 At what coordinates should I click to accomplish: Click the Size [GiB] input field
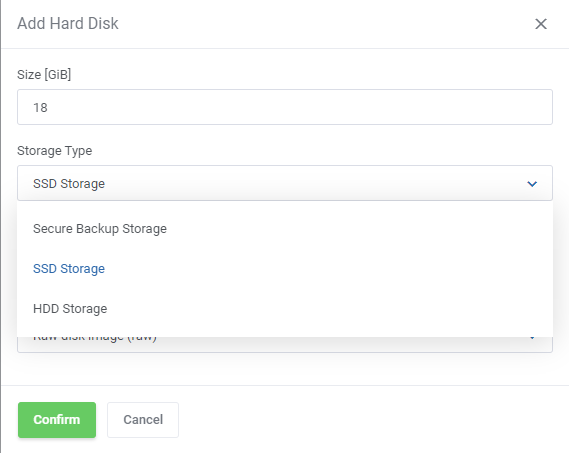[x=285, y=107]
